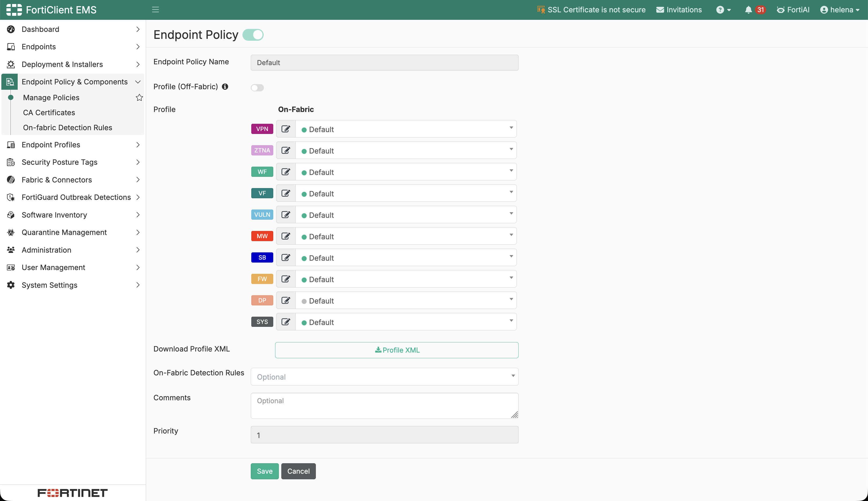Click the edit icon beside VPN profile

[x=286, y=129]
